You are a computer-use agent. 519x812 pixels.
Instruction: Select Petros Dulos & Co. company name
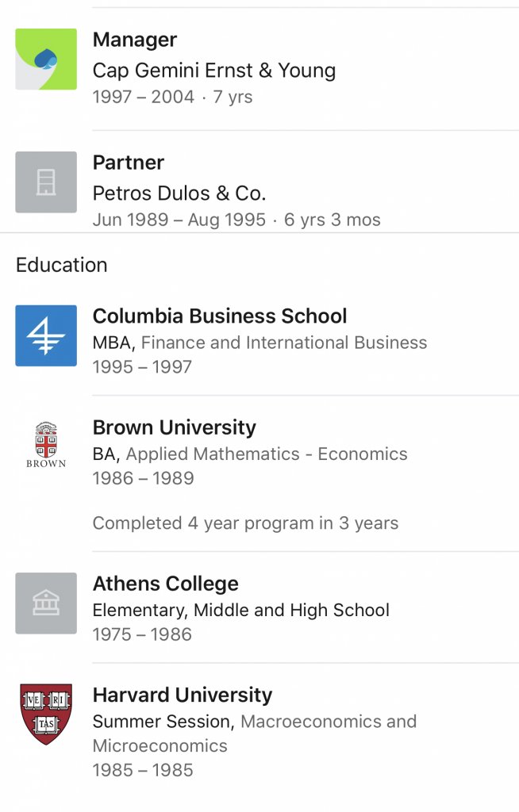point(179,193)
